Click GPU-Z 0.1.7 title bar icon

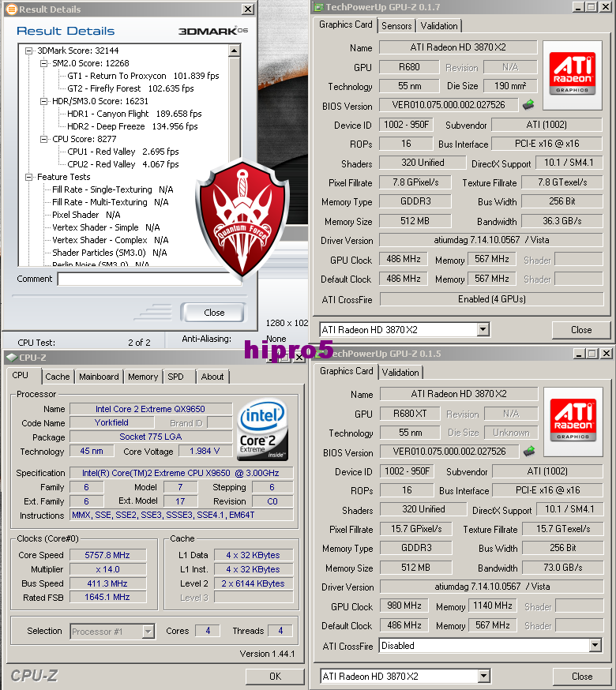point(319,7)
